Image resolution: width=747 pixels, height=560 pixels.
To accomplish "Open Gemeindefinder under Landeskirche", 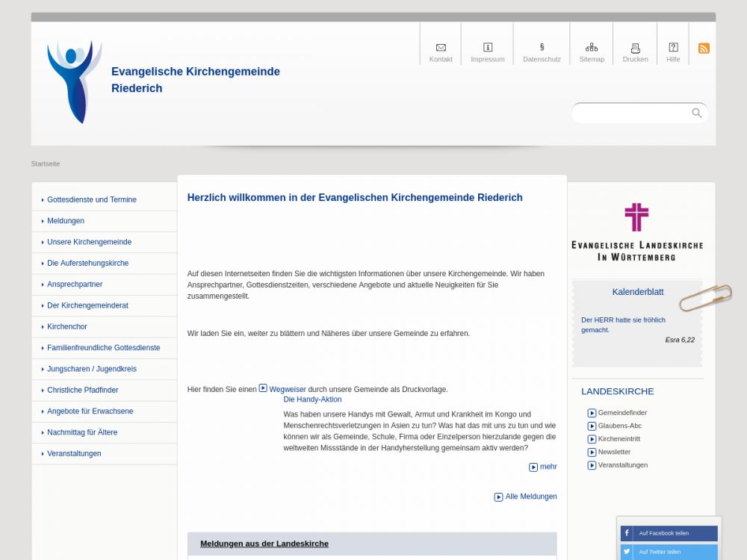I will (622, 413).
